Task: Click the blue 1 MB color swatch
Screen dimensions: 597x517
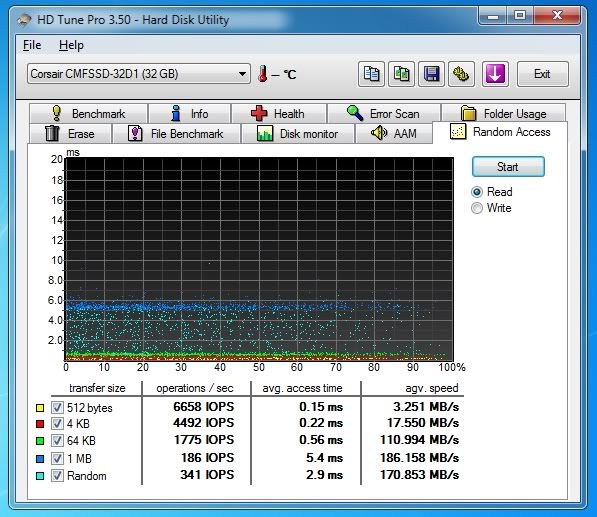Action: [40, 459]
